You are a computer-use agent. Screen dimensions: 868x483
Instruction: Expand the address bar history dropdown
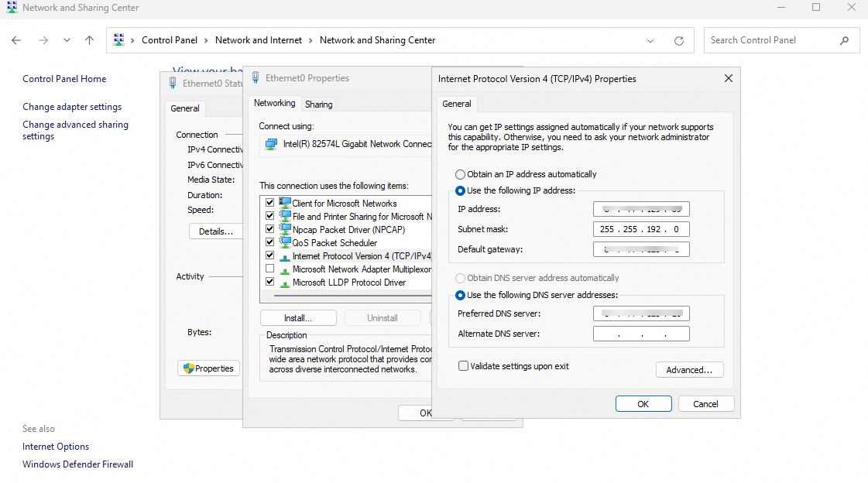pyautogui.click(x=650, y=41)
